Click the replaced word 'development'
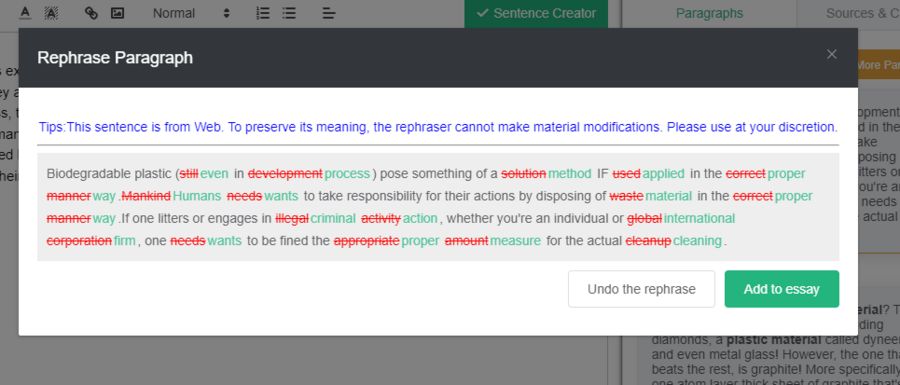 click(285, 174)
